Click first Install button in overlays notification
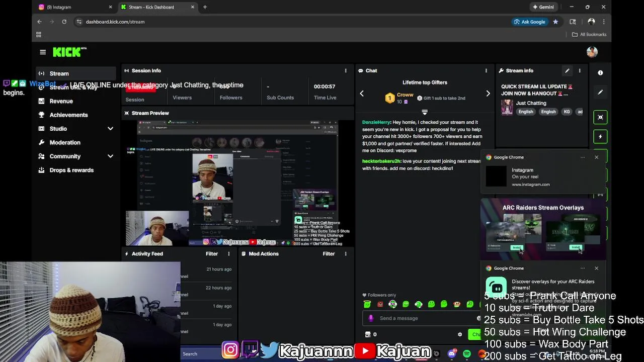The image size is (644, 362). (517, 247)
